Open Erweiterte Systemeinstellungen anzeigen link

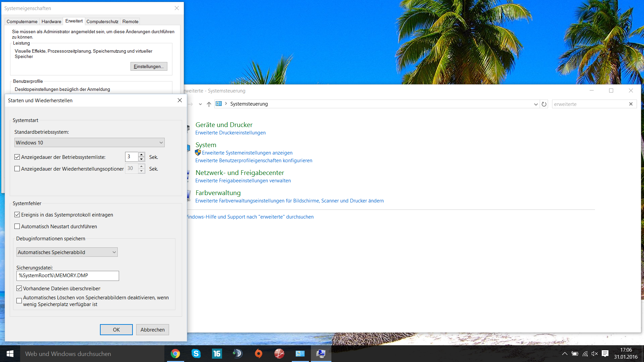tap(247, 153)
